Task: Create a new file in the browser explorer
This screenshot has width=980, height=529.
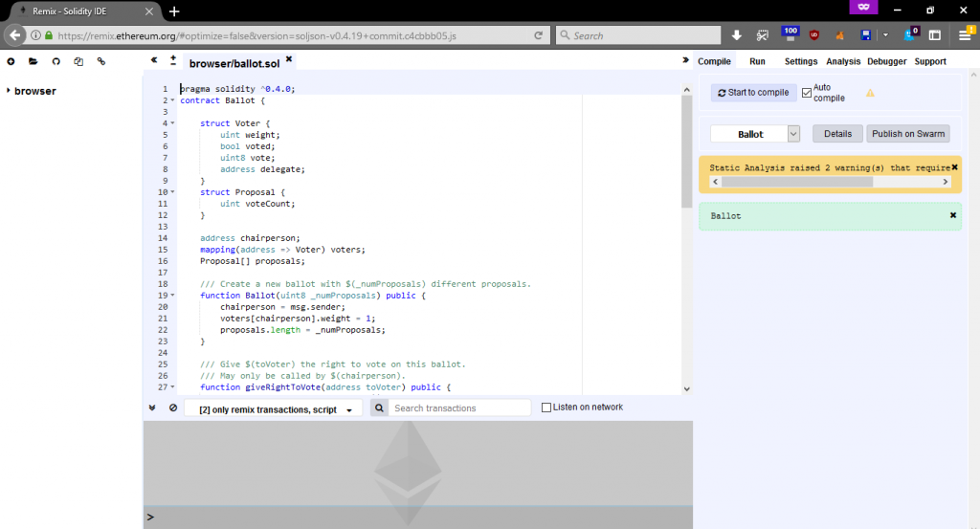Action: pyautogui.click(x=11, y=61)
